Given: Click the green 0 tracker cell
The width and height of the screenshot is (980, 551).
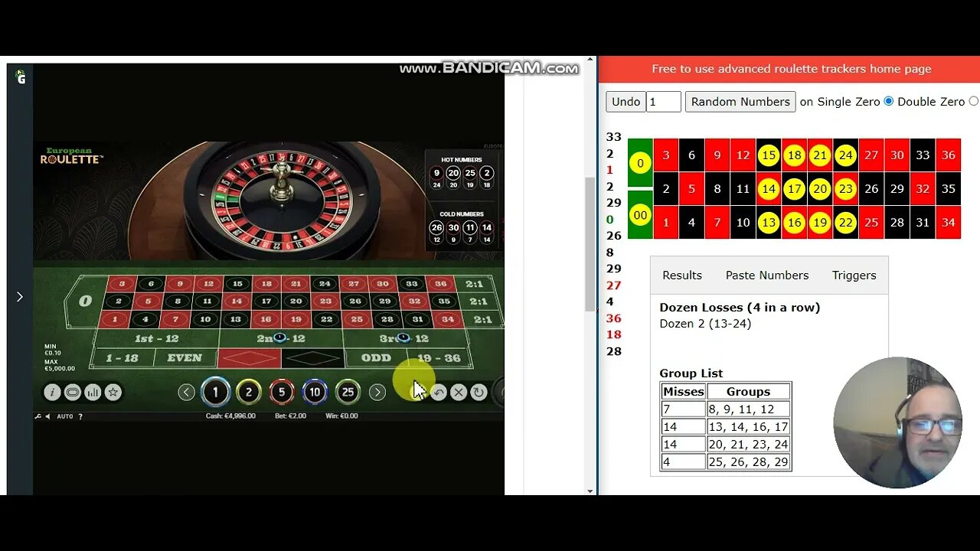Looking at the screenshot, I should pos(640,162).
